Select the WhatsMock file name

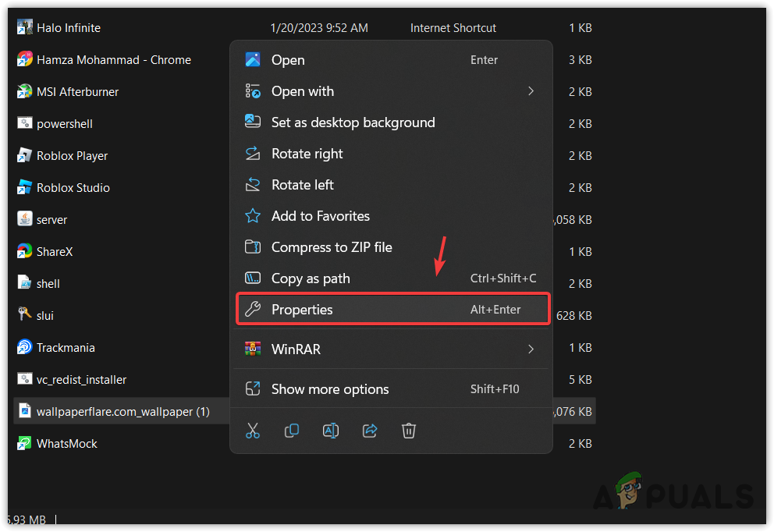[66, 444]
